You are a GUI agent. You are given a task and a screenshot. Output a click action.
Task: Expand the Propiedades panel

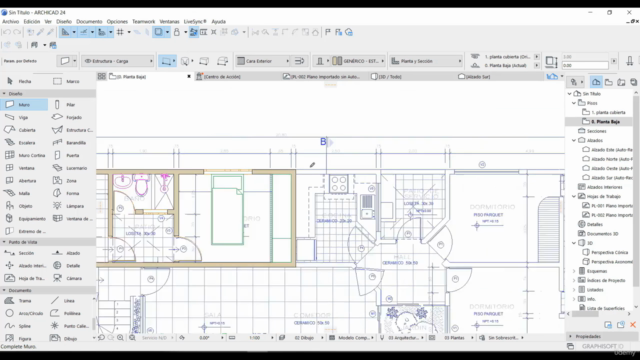570,336
